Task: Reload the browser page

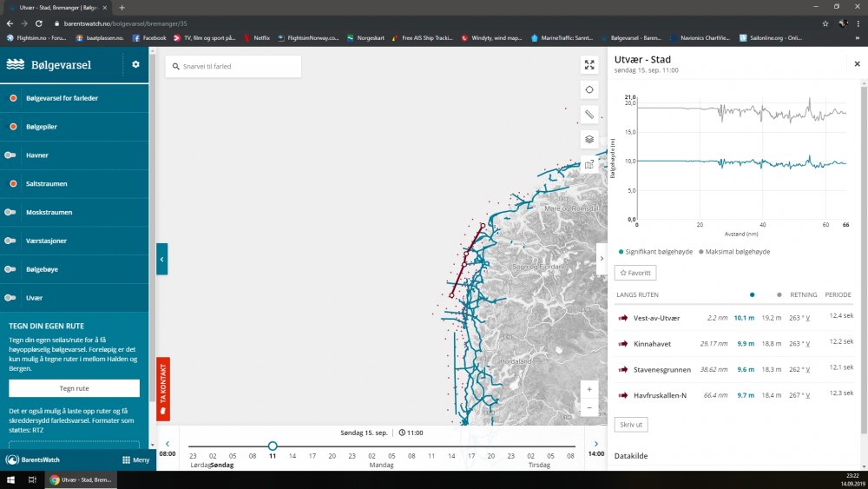Action: click(39, 23)
